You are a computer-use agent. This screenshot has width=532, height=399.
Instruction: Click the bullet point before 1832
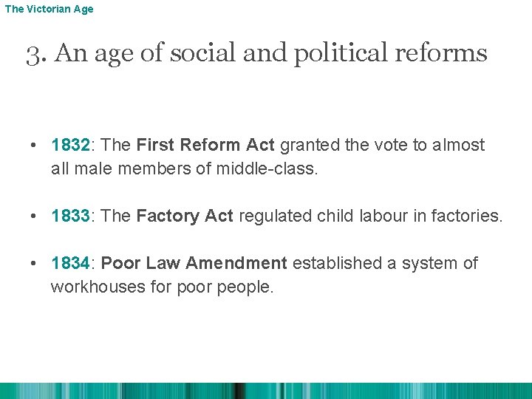[x=35, y=146]
